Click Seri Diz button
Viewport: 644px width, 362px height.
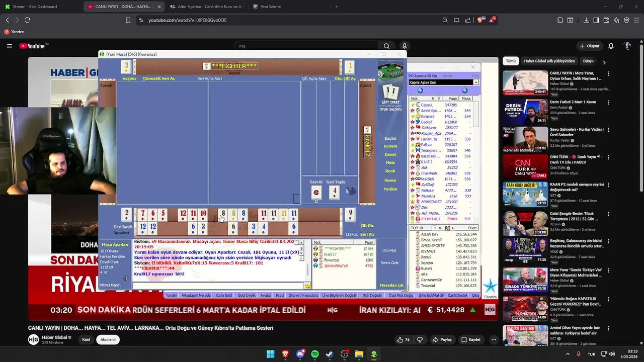(367, 234)
